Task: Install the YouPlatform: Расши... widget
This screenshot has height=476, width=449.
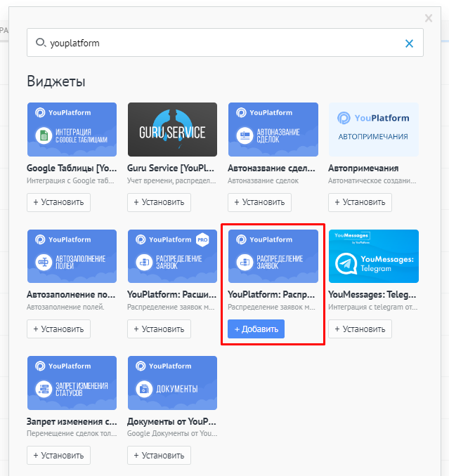Action: pyautogui.click(x=160, y=329)
